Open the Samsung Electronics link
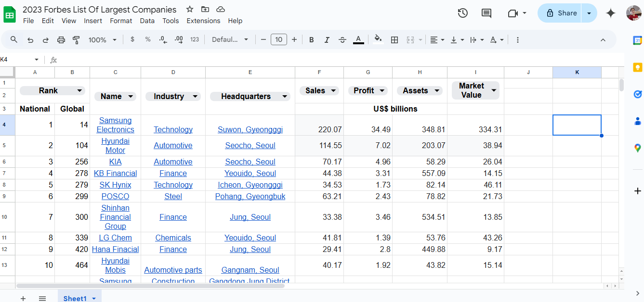This screenshot has height=302, width=644. coord(115,125)
